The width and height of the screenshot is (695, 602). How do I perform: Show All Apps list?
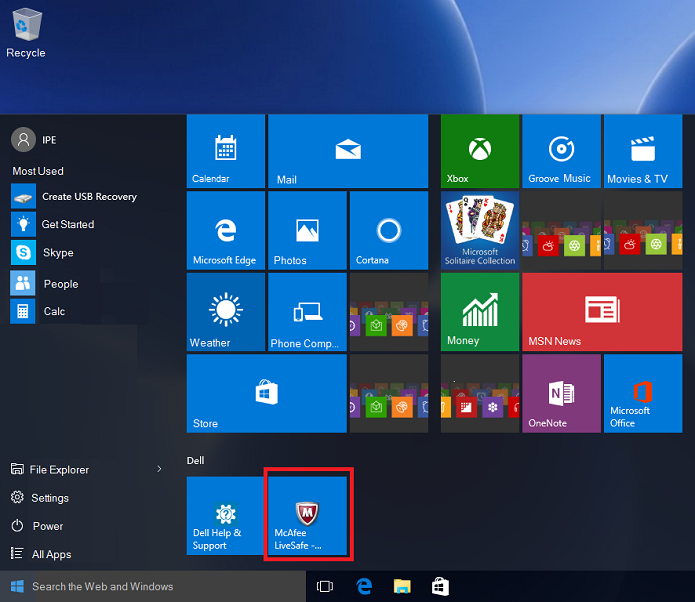[x=41, y=554]
